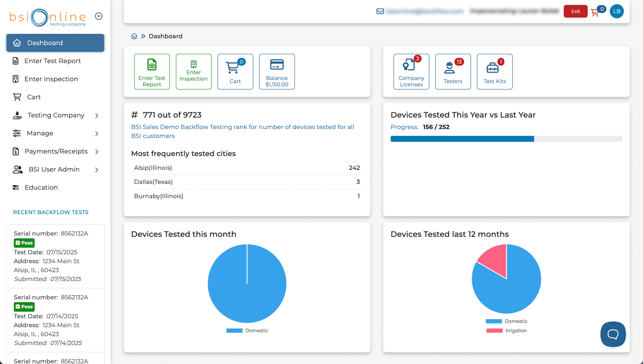Open the Test Kits tile
Viewport: 643px width, 364px height.
tap(494, 72)
